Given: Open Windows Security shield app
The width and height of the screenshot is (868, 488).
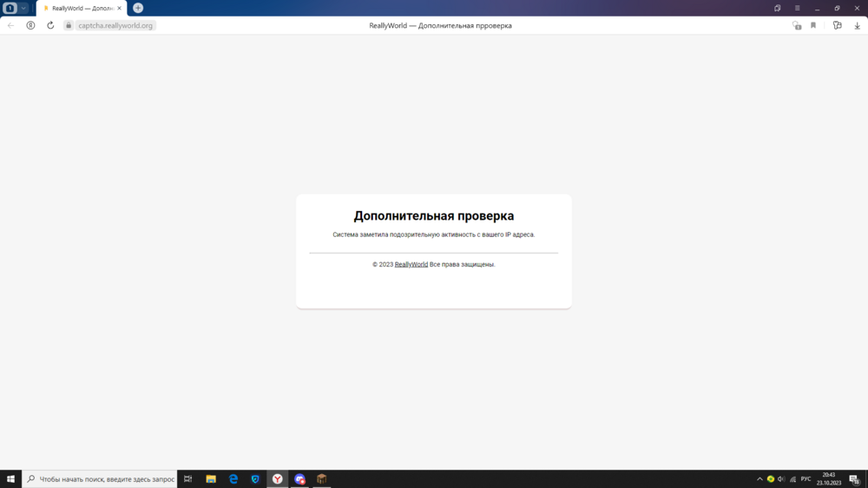Looking at the screenshot, I should [255, 479].
